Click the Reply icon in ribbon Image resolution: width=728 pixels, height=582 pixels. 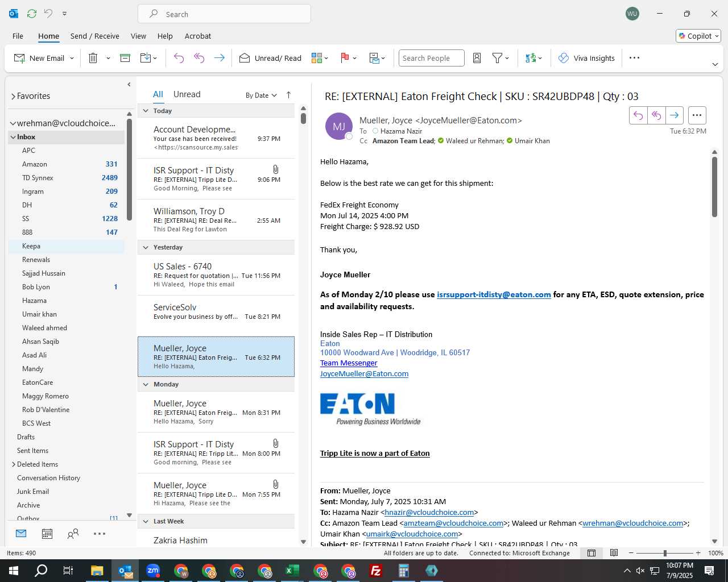pyautogui.click(x=179, y=58)
